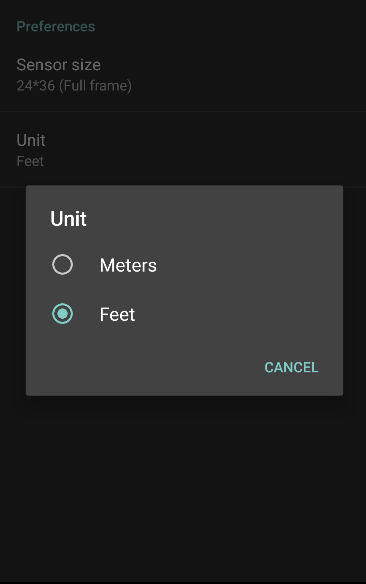Viewport: 366px width, 584px height.
Task: Switch measurement unit to Meters
Action: [x=104, y=265]
